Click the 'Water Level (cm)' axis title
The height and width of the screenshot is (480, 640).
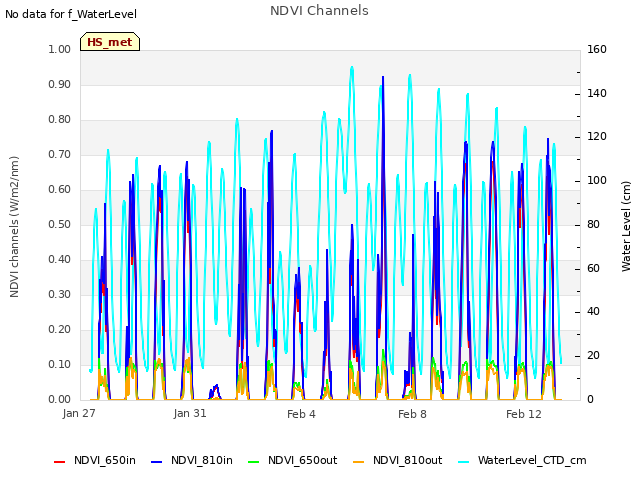coord(626,227)
